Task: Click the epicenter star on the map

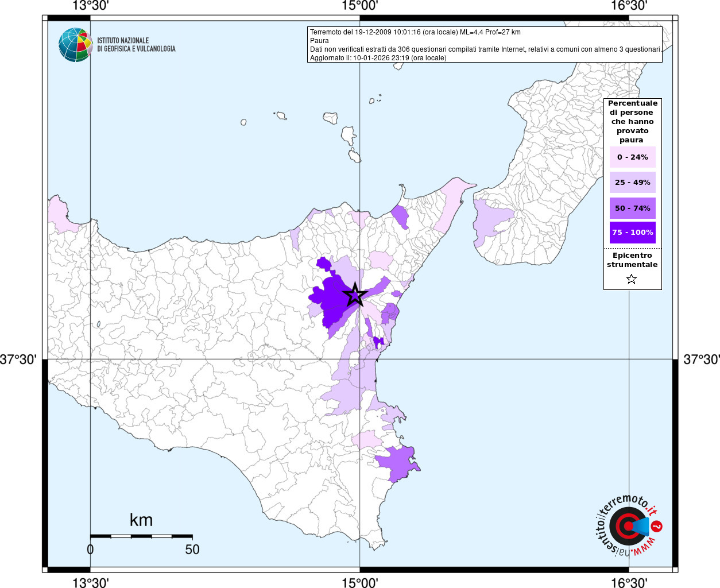Action: (355, 295)
